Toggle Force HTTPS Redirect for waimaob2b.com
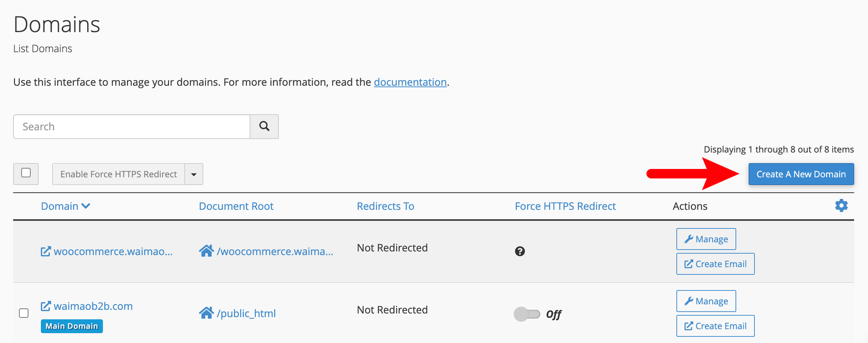Image resolution: width=868 pixels, height=343 pixels. click(527, 314)
